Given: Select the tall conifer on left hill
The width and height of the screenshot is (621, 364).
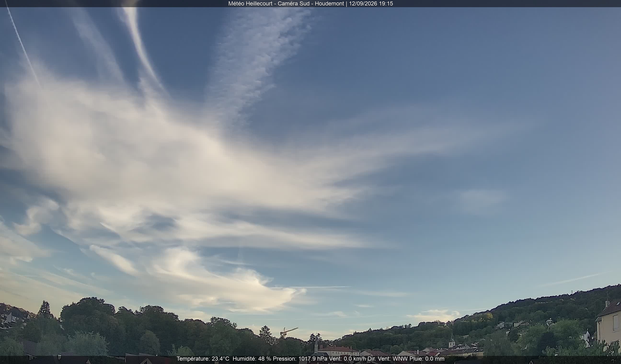Looking at the screenshot, I should 45,309.
